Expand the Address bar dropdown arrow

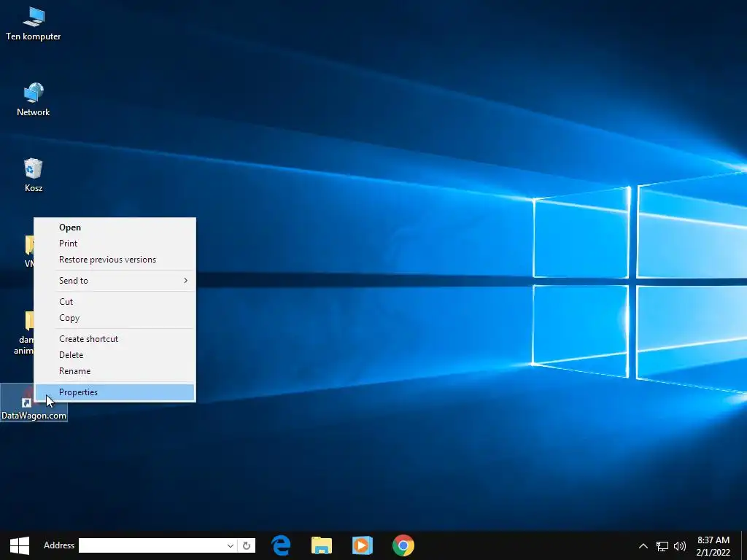coord(230,545)
